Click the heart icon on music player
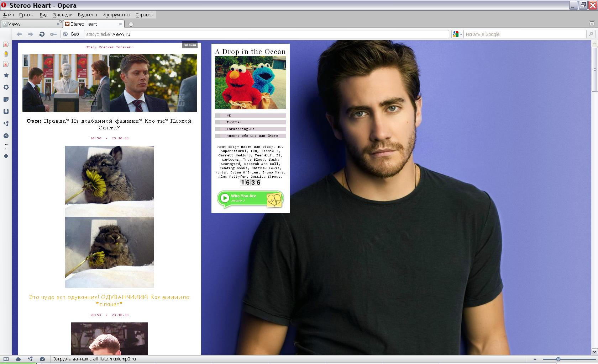Image resolution: width=598 pixels, height=364 pixels. pyautogui.click(x=274, y=200)
